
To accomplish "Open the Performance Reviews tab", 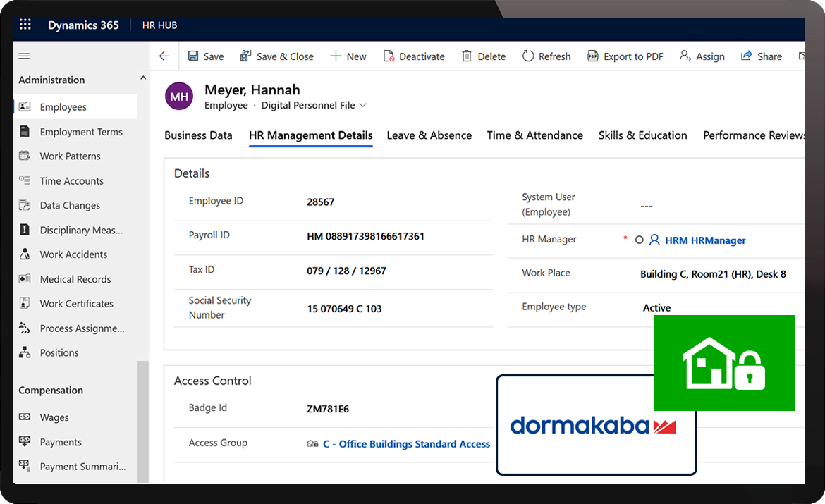I will 754,135.
